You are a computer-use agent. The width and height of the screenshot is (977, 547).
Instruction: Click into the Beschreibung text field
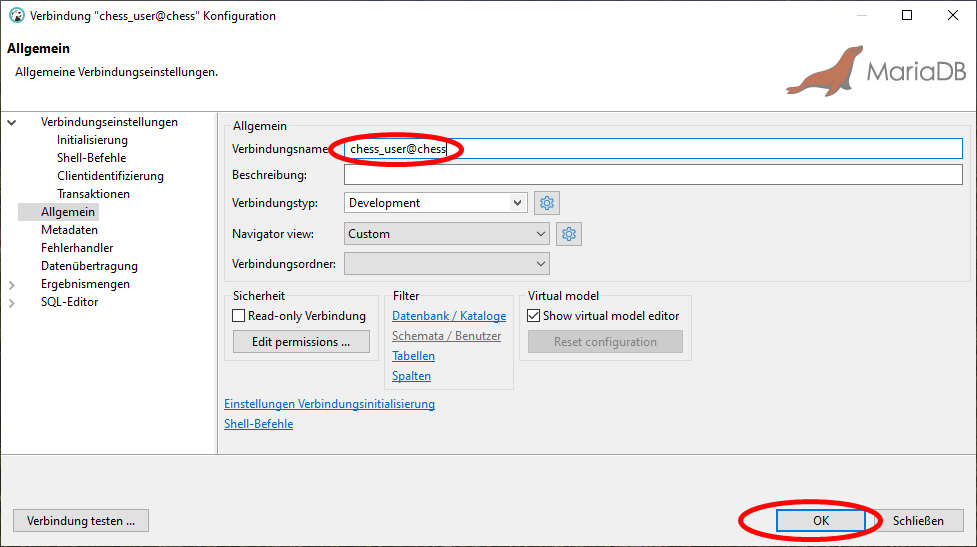tap(653, 175)
